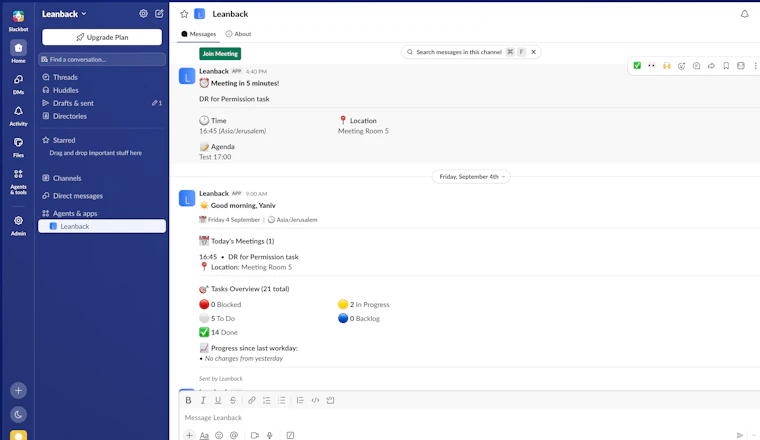The height and width of the screenshot is (440, 760).
Task: Toggle text formatting toolbar (Aa)
Action: click(204, 435)
